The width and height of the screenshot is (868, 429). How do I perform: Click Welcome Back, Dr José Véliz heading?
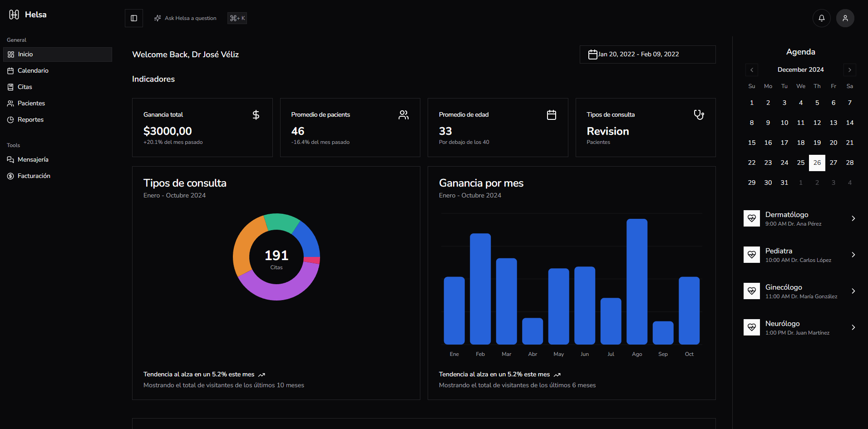(185, 54)
